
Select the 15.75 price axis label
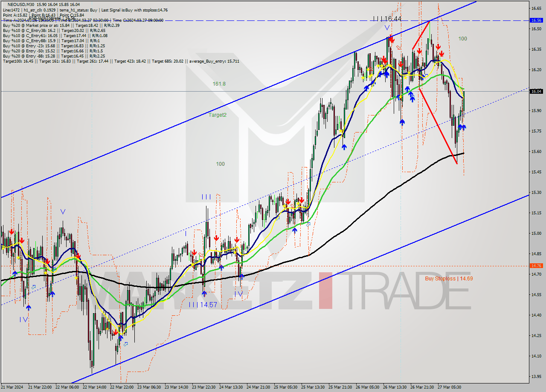click(536, 131)
